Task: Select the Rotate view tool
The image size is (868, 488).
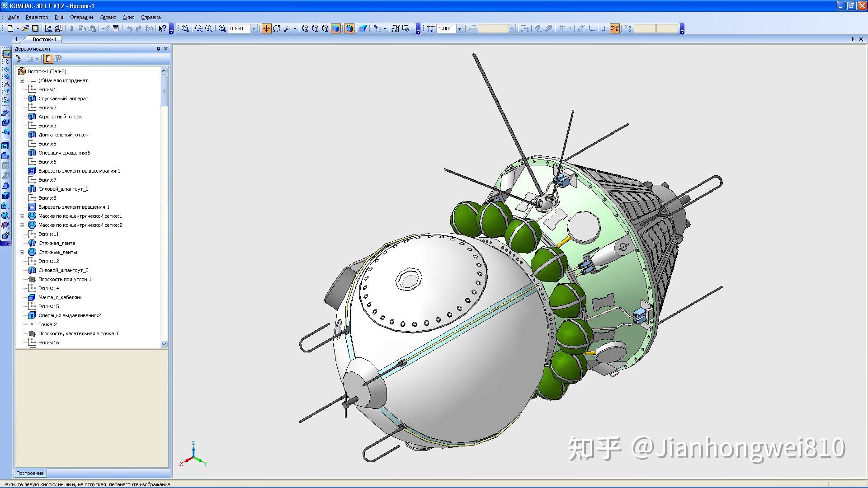Action: point(277,28)
